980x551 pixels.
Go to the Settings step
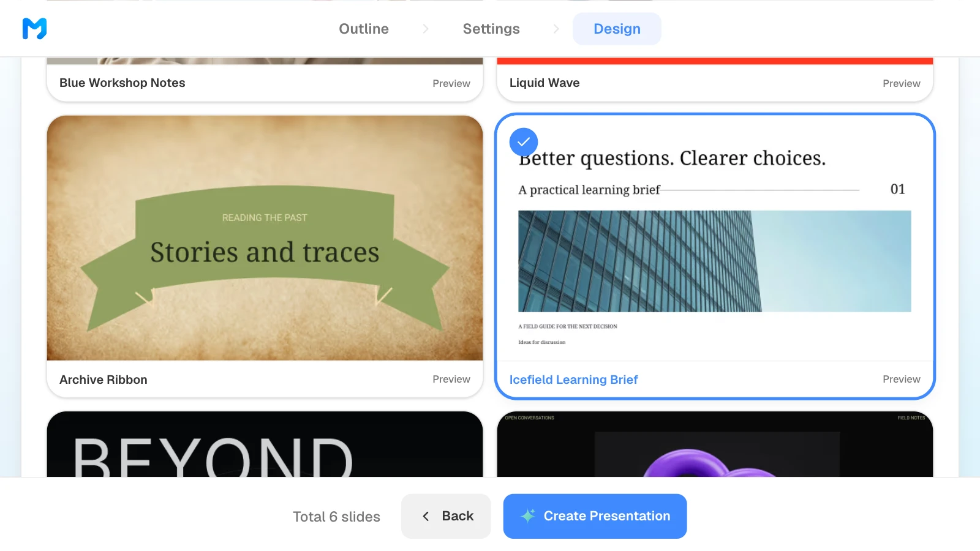[491, 29]
